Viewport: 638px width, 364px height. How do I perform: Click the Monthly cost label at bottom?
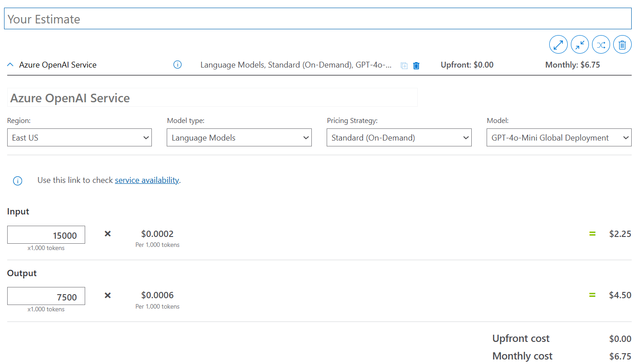pyautogui.click(x=522, y=356)
